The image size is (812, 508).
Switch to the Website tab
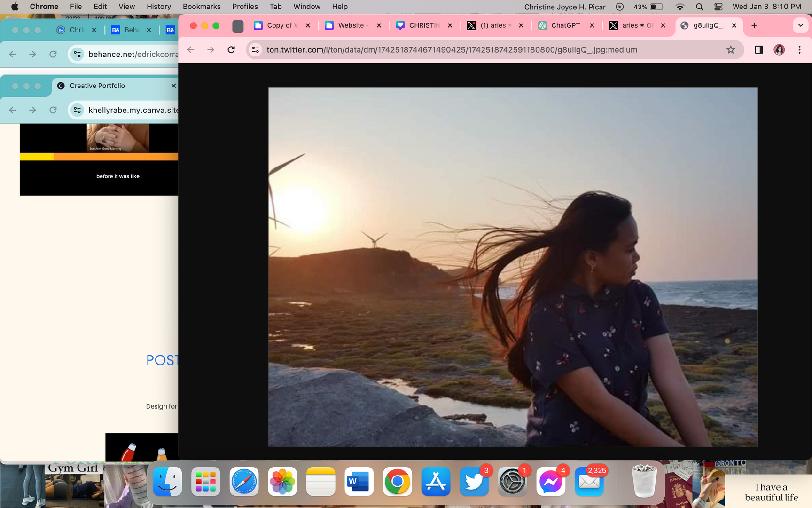pyautogui.click(x=351, y=25)
